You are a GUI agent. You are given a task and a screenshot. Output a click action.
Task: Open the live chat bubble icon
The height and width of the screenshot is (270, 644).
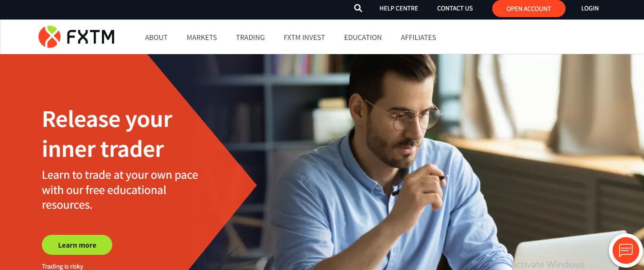(x=625, y=250)
